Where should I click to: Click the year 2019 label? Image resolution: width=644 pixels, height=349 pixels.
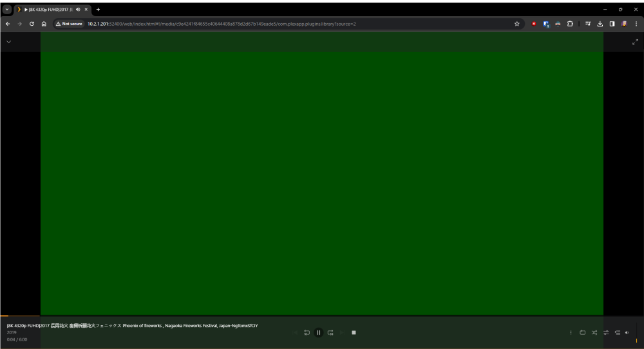[12, 332]
